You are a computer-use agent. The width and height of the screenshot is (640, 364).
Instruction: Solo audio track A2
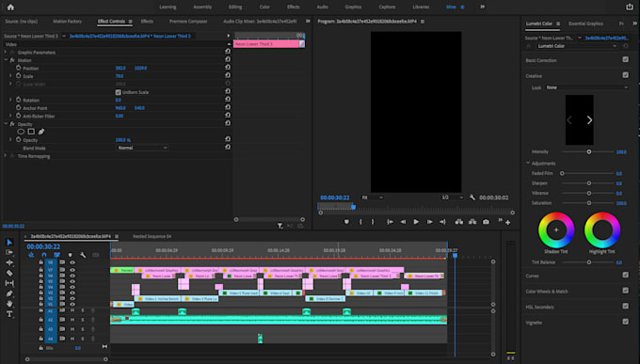83,320
